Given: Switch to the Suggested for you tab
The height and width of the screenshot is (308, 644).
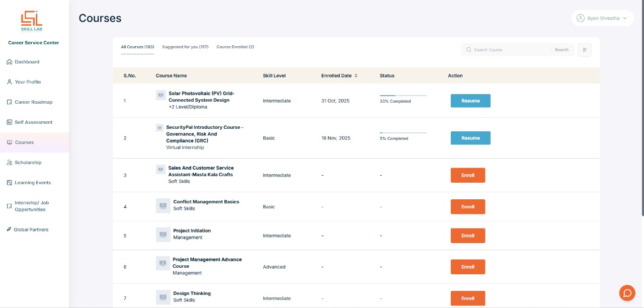Looking at the screenshot, I should tap(185, 47).
